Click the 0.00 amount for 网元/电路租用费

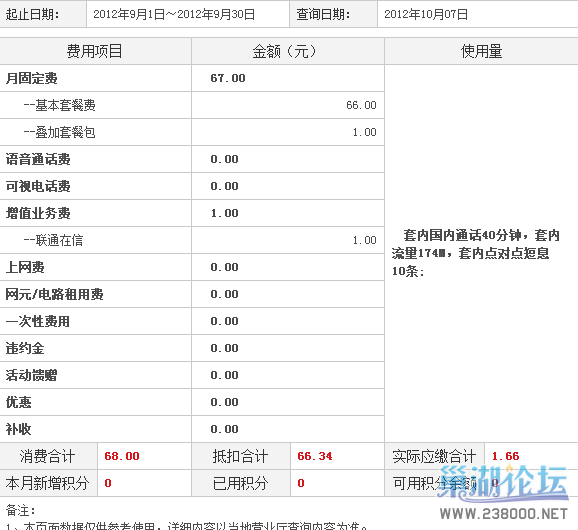[x=224, y=294]
